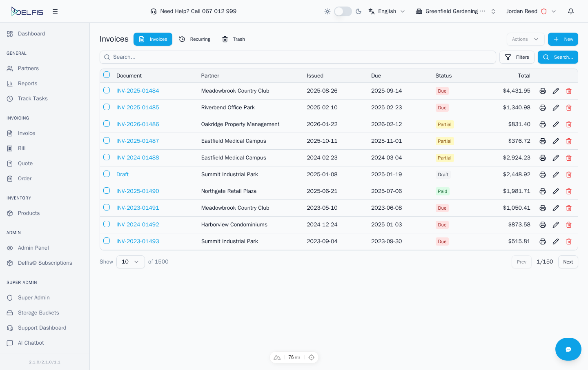The image size is (588, 370).
Task: Open the AI Chatbot from the sidebar
Action: click(x=30, y=343)
